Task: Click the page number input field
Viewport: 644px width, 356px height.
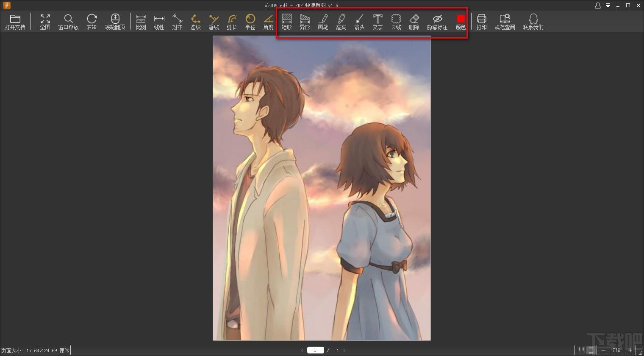Action: (x=315, y=350)
